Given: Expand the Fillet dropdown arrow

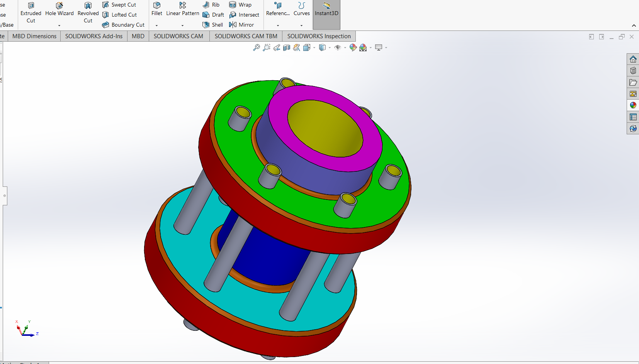Looking at the screenshot, I should tap(156, 25).
